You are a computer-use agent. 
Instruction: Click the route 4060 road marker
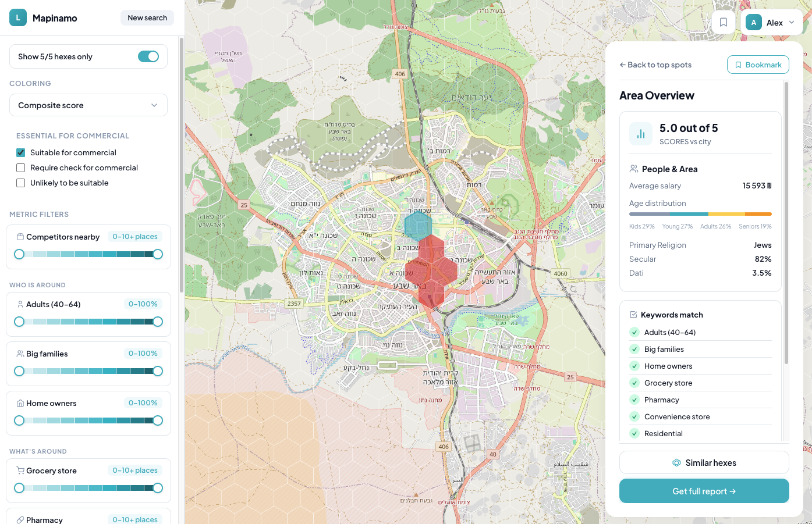pyautogui.click(x=561, y=273)
